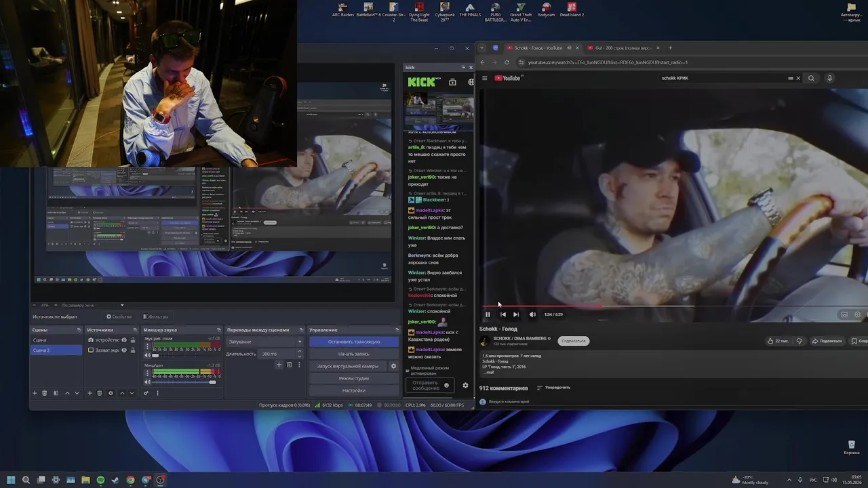Image resolution: width=868 pixels, height=488 pixels.
Task: Open Настройки in the OBS controls
Action: (x=353, y=390)
